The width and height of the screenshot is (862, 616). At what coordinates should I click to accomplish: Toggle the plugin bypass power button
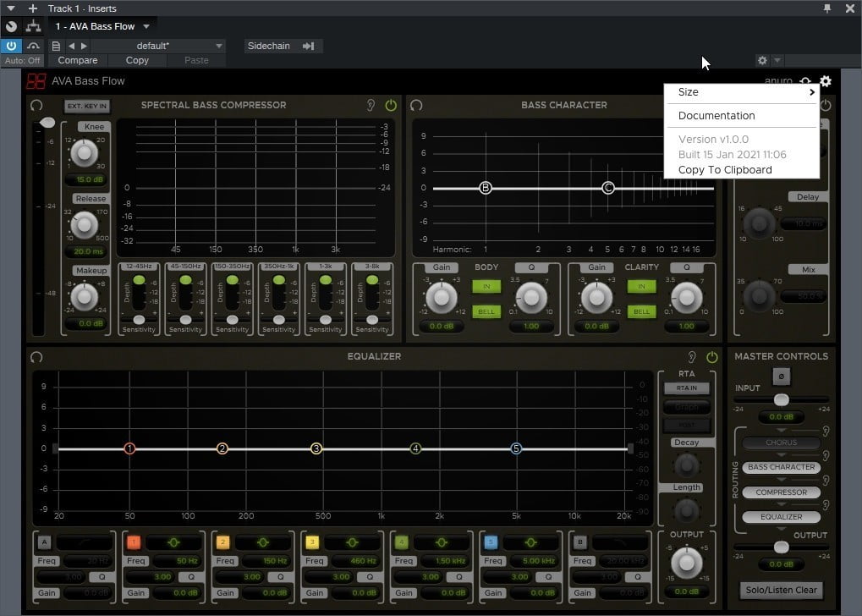click(x=11, y=46)
